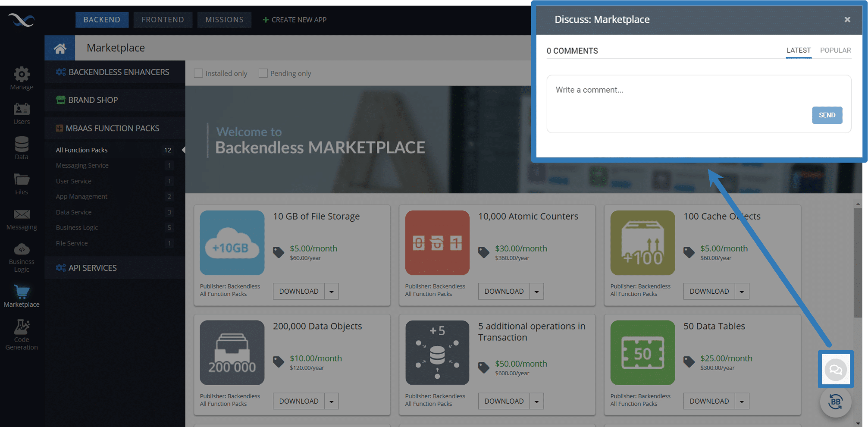Screen dimensions: 868x427
Task: Download 5 additional Transaction operations pack
Action: (x=504, y=401)
